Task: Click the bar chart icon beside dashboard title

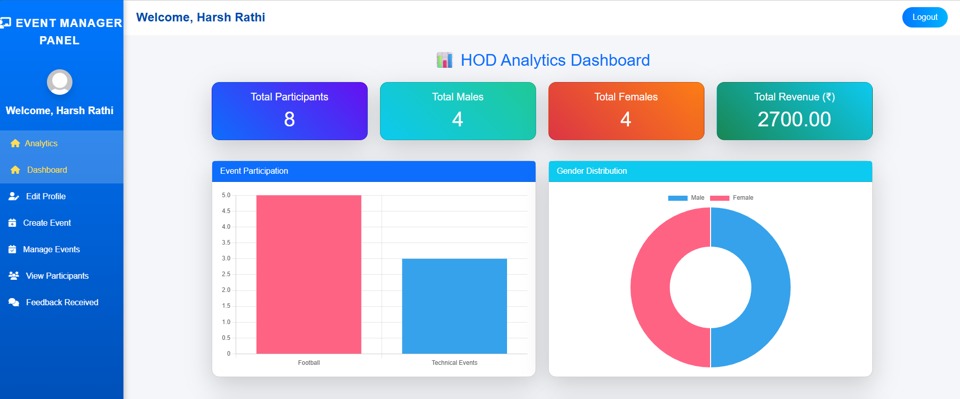Action: tap(444, 60)
